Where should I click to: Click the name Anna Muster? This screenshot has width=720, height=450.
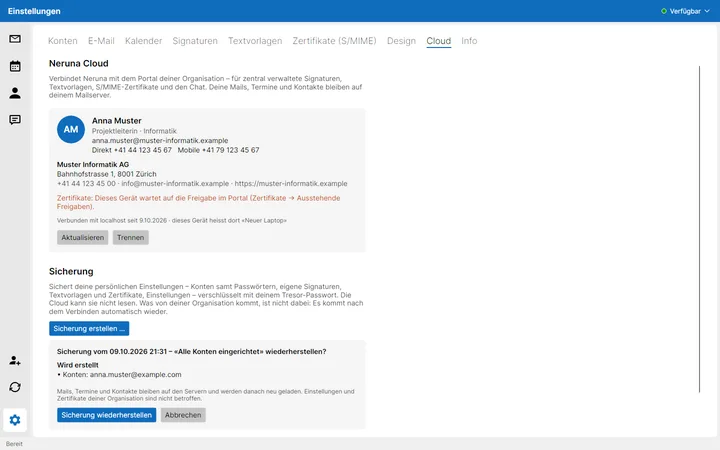pos(117,120)
